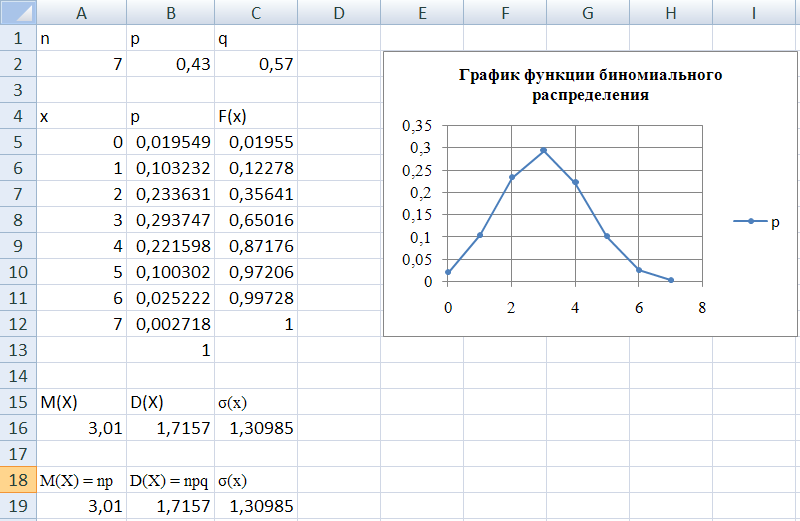Select cell with value 0,57
Screen dimensions: 800x521
click(x=256, y=64)
